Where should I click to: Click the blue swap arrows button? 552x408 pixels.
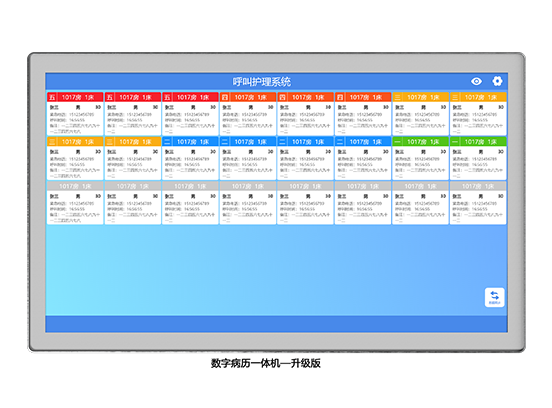coord(495,297)
